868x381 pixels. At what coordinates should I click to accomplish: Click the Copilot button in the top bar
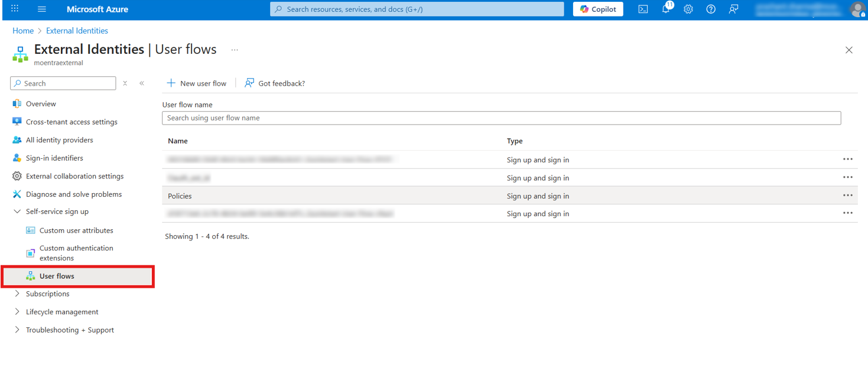tap(597, 9)
